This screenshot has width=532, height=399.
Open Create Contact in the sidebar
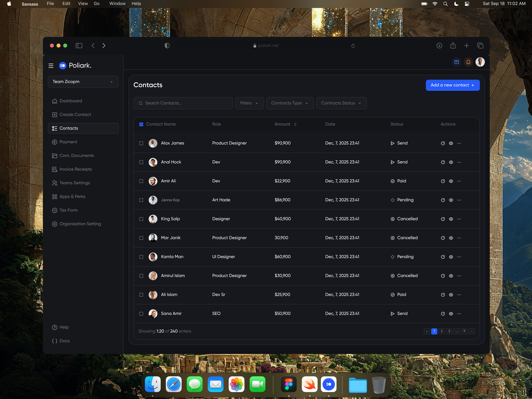83,115
